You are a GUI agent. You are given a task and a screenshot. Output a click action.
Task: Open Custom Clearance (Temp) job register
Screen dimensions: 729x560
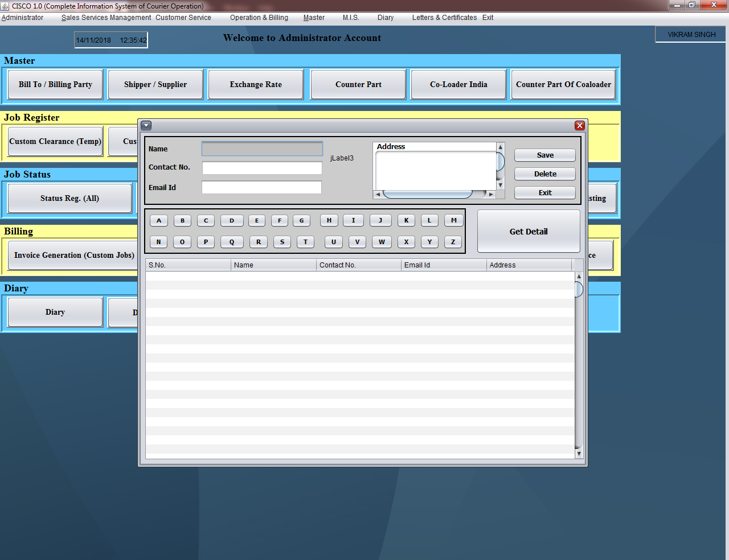pyautogui.click(x=55, y=141)
